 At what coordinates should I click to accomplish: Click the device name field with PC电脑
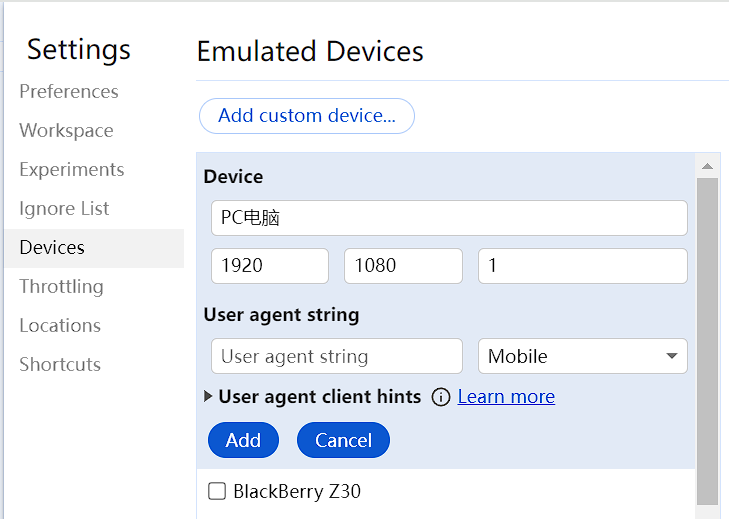pos(449,218)
